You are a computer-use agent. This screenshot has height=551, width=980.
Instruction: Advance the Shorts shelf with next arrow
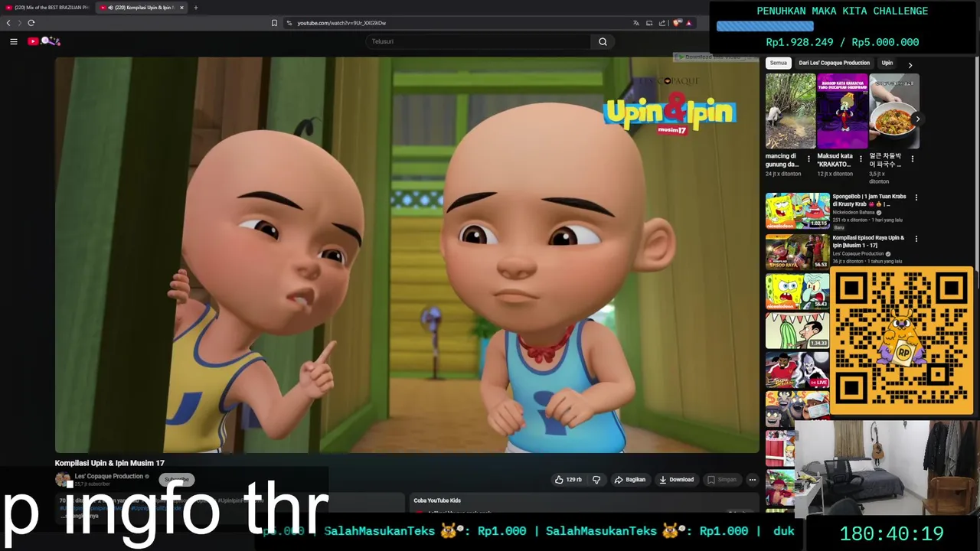pos(917,119)
